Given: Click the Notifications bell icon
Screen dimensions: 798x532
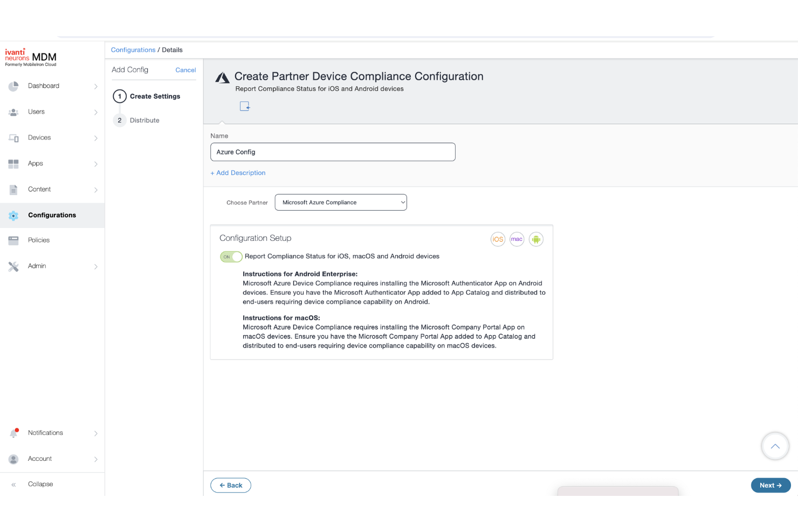Looking at the screenshot, I should pyautogui.click(x=13, y=433).
